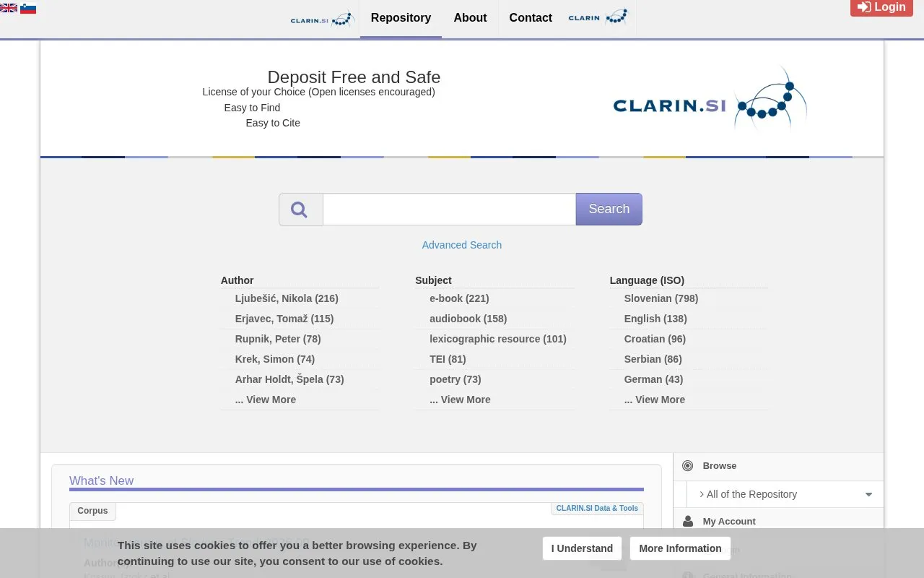The image size is (924, 578).
Task: View more subjects in Subject facet
Action: coord(460,400)
